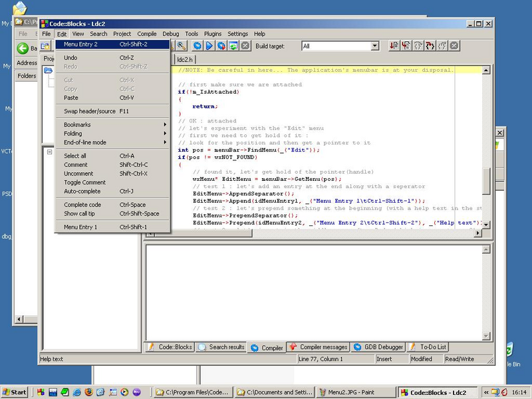Click the Start button

tap(15, 392)
